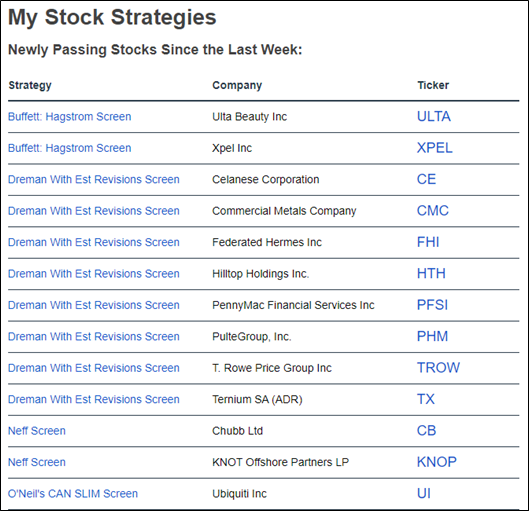The width and height of the screenshot is (529, 511).
Task: Open Buffett: Hagstrom Screen for Ulta Beauty
Action: click(69, 117)
